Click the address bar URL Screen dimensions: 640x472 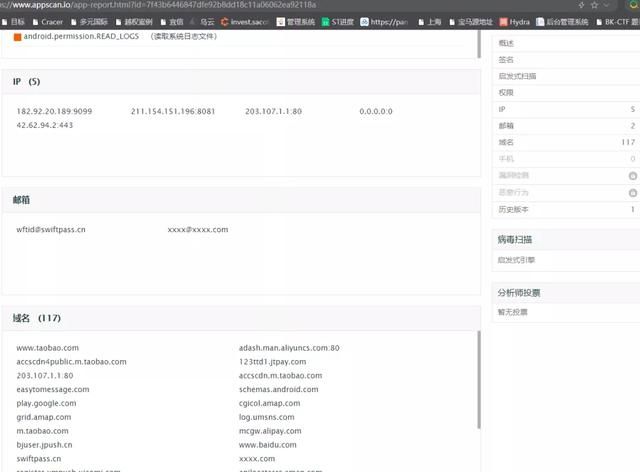(158, 5)
